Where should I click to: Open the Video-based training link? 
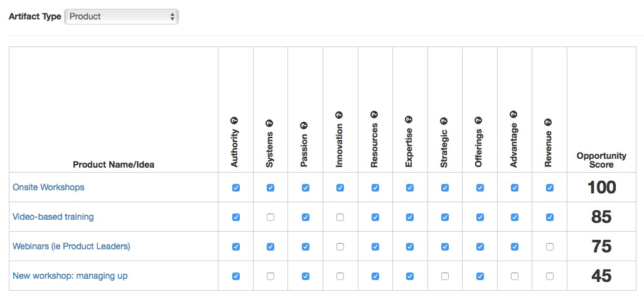pyautogui.click(x=53, y=217)
